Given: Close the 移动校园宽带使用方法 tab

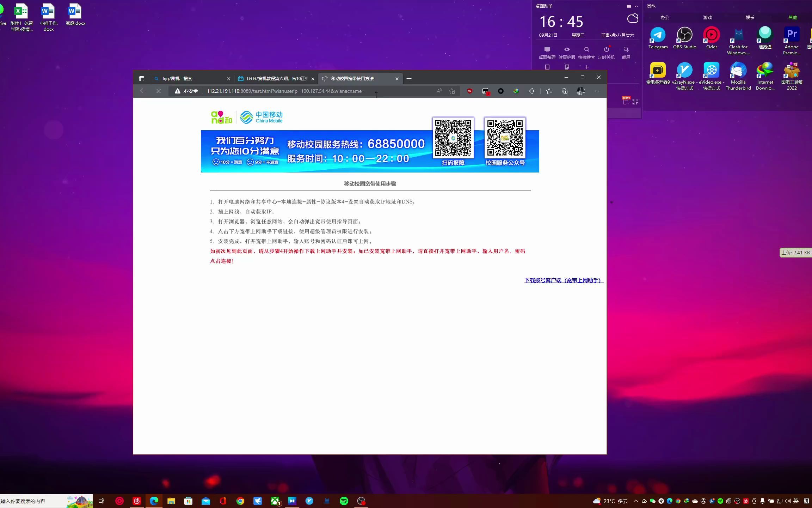Looking at the screenshot, I should point(397,79).
